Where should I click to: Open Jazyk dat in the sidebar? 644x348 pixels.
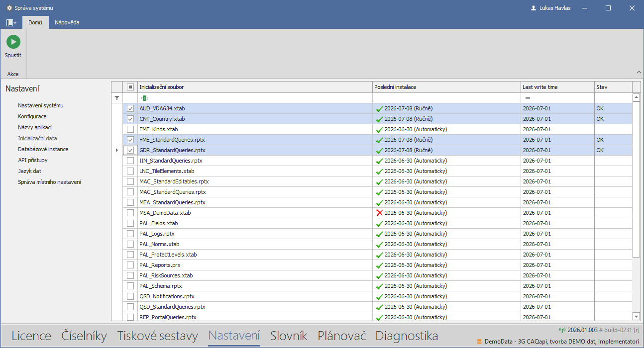tap(29, 171)
